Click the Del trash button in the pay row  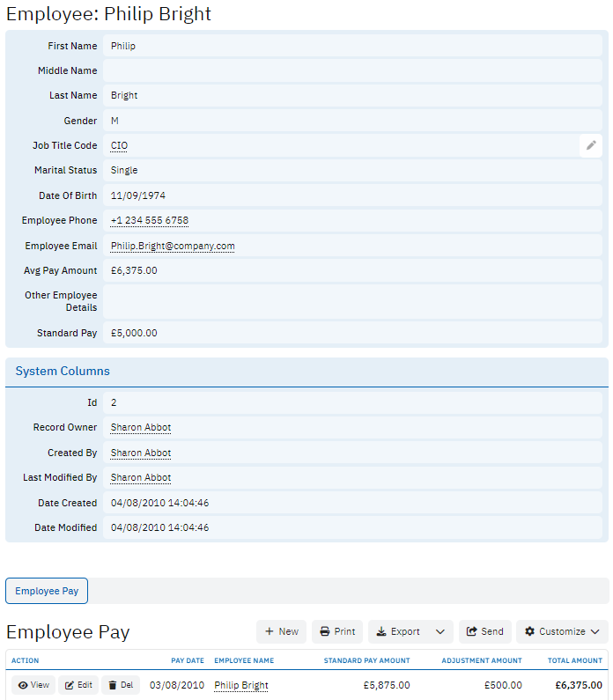[121, 685]
